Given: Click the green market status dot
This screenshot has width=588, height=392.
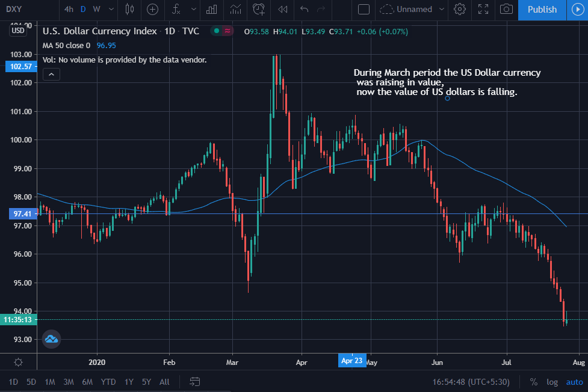Looking at the screenshot, I should tap(217, 31).
